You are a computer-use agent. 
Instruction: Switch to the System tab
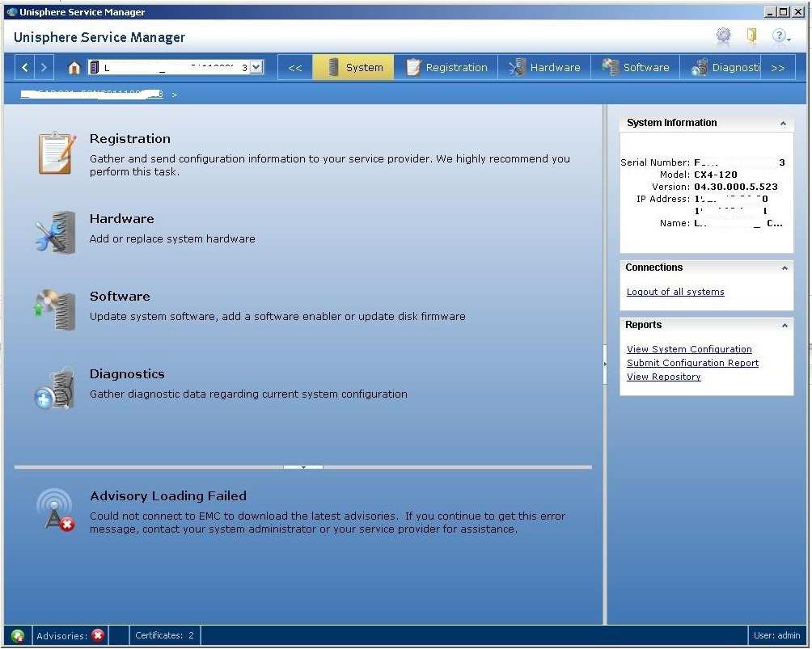(353, 67)
